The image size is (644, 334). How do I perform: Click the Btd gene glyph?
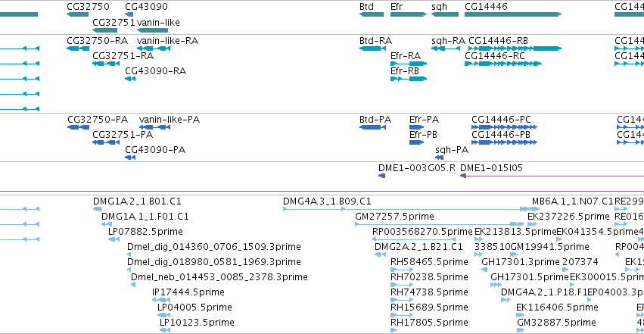click(x=372, y=14)
